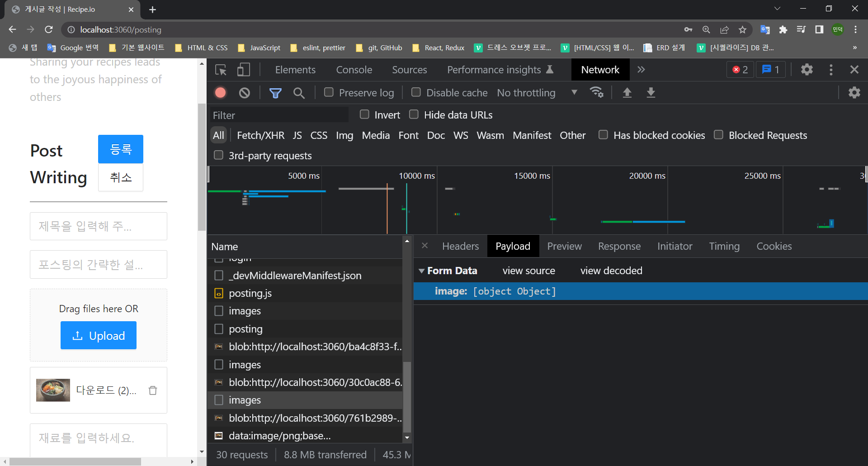Image resolution: width=868 pixels, height=466 pixels.
Task: Open No throttling dropdown
Action: click(537, 93)
